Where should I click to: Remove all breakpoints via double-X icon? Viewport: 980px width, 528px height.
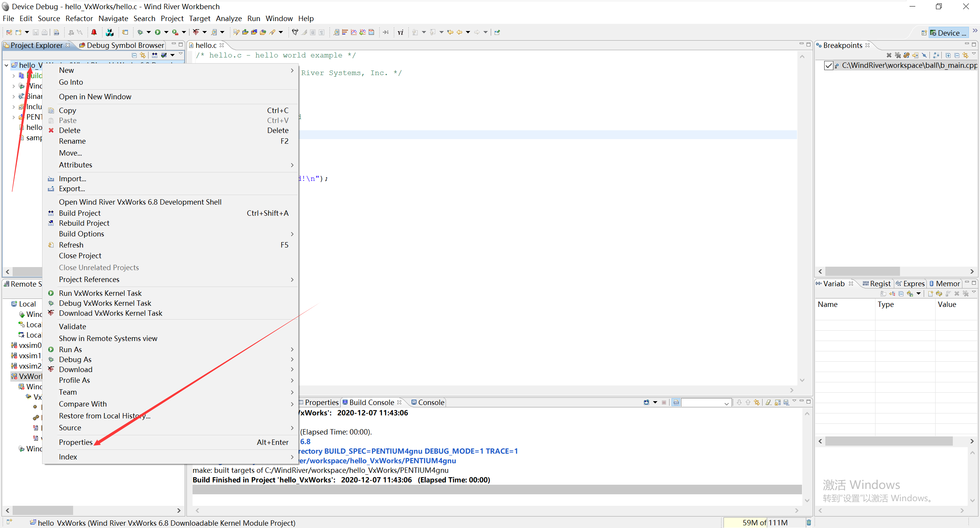tap(897, 55)
